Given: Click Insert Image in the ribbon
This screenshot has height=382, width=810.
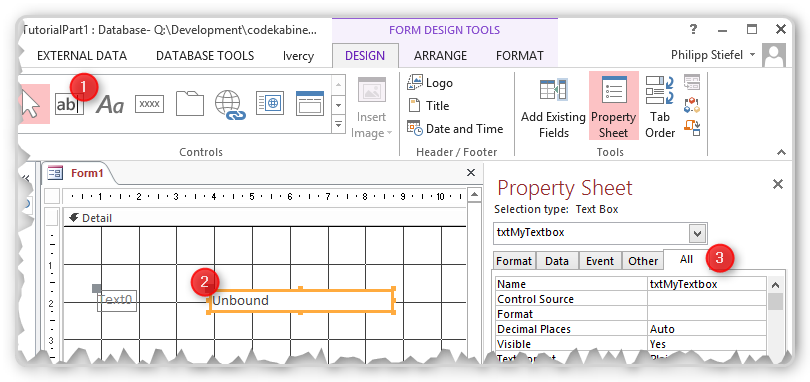Looking at the screenshot, I should click(372, 109).
